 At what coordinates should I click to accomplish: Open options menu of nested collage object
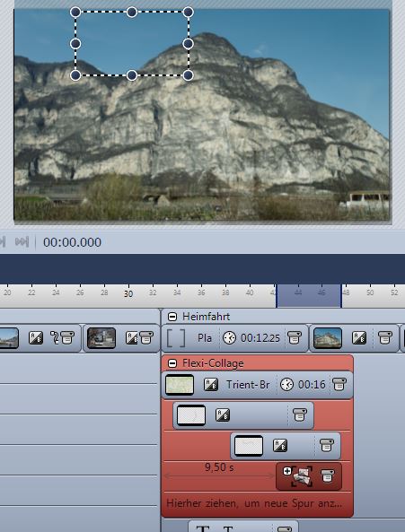point(327,476)
